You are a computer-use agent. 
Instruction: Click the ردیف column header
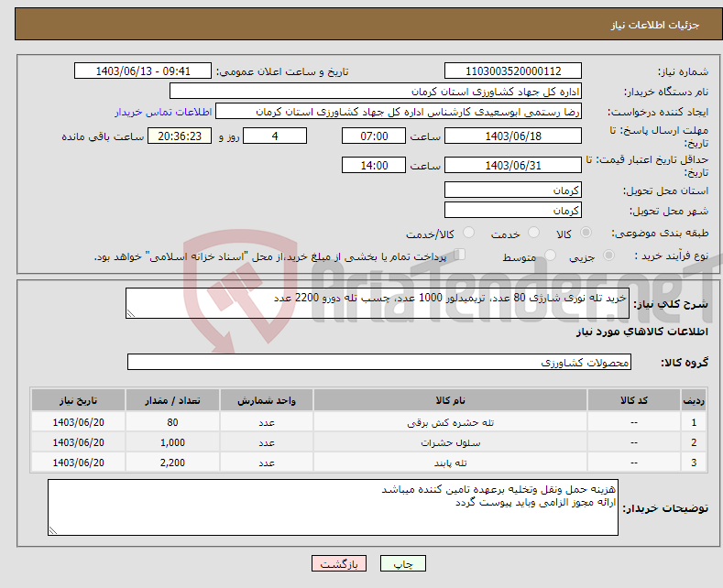[694, 400]
